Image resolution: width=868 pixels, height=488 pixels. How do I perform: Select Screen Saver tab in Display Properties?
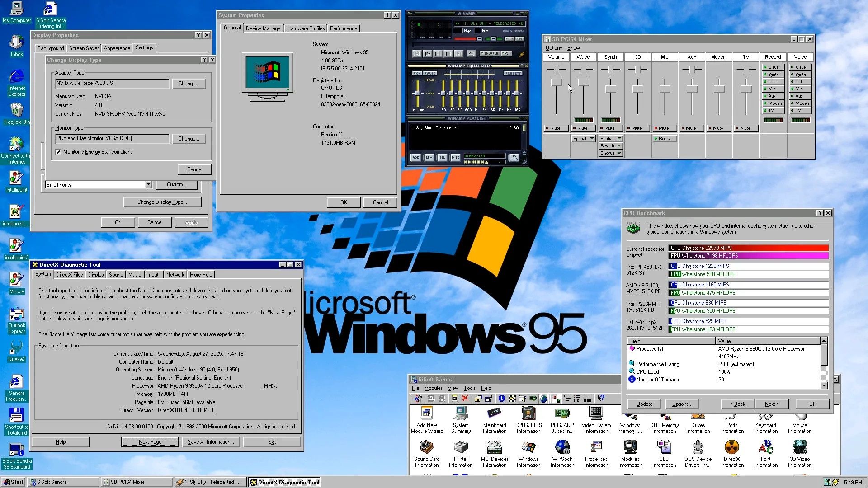coord(84,48)
